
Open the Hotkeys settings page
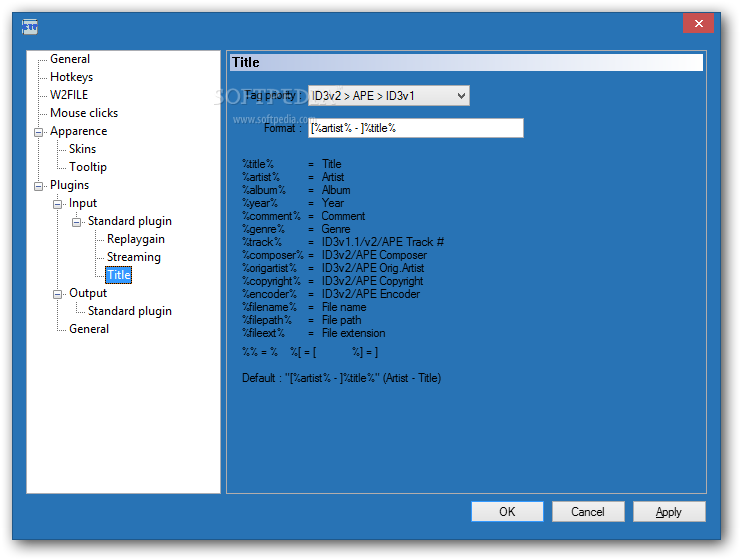point(71,77)
